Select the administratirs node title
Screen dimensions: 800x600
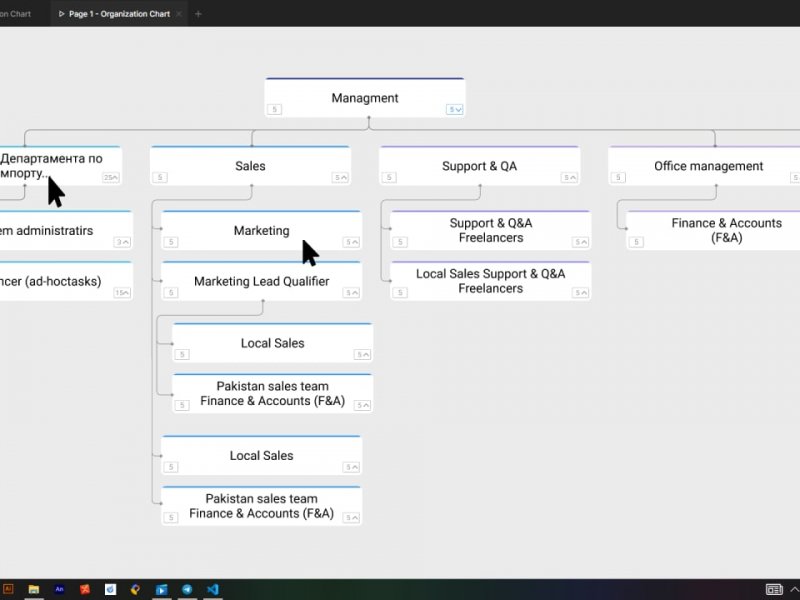[x=46, y=231]
